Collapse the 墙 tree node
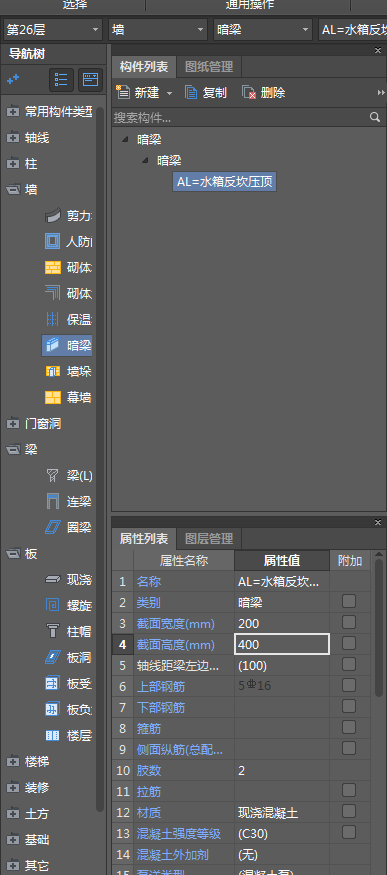The height and width of the screenshot is (875, 387). pyautogui.click(x=12, y=190)
